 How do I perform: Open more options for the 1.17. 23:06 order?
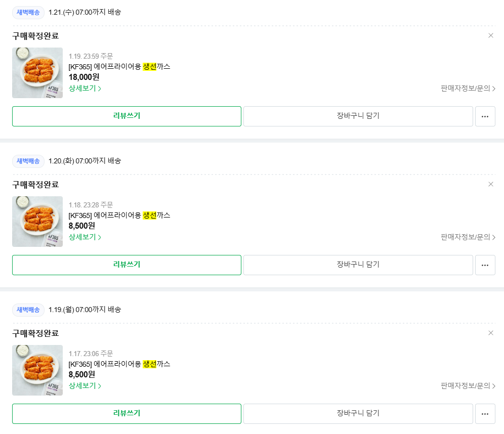coord(485,414)
